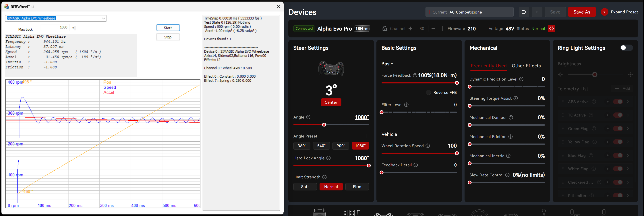Image resolution: width=644 pixels, height=216 pixels.
Task: Enable the Reverse FFB option
Action: pyautogui.click(x=428, y=92)
